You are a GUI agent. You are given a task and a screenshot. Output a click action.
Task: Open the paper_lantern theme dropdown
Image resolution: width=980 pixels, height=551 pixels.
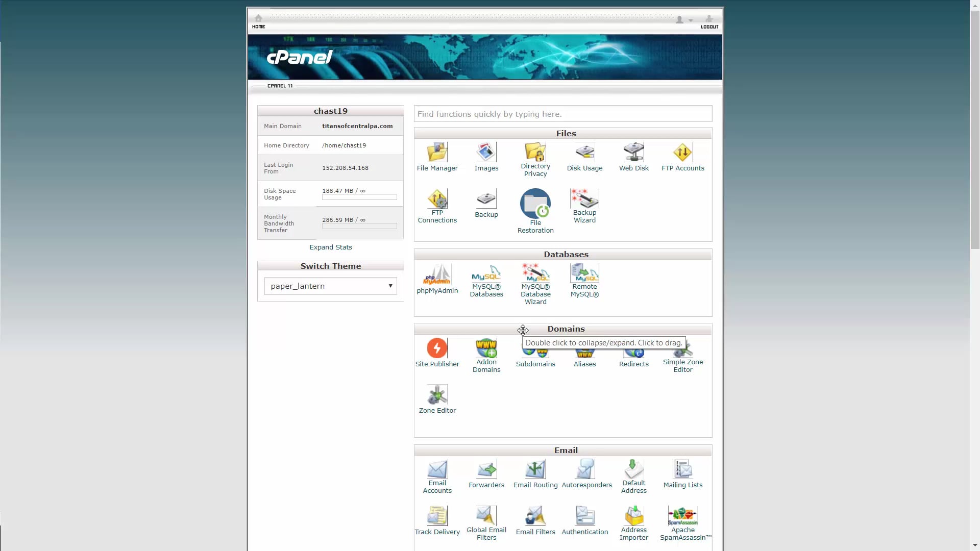pos(330,286)
